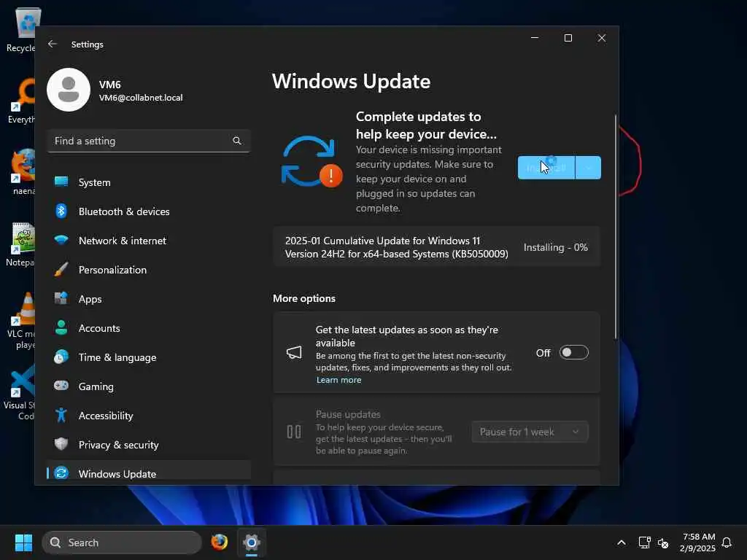Click the System monitor icon in sidebar
The height and width of the screenshot is (560, 747).
61,182
